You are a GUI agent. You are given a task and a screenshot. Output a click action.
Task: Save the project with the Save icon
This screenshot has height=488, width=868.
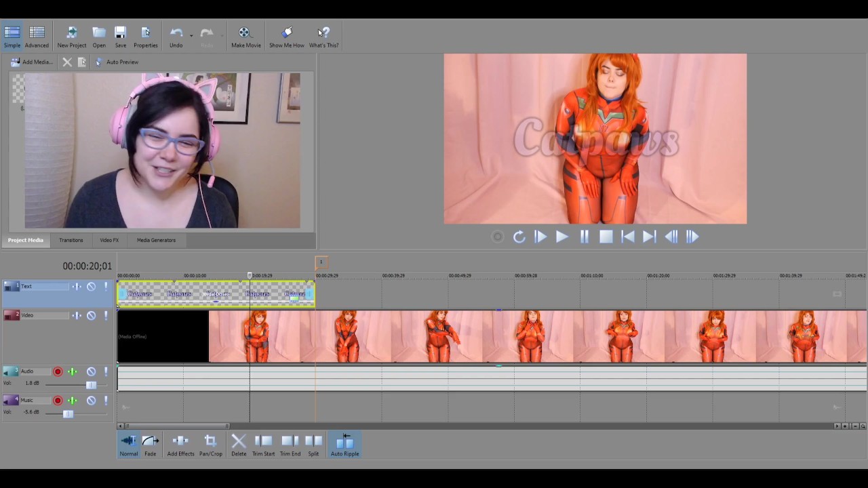(x=120, y=37)
